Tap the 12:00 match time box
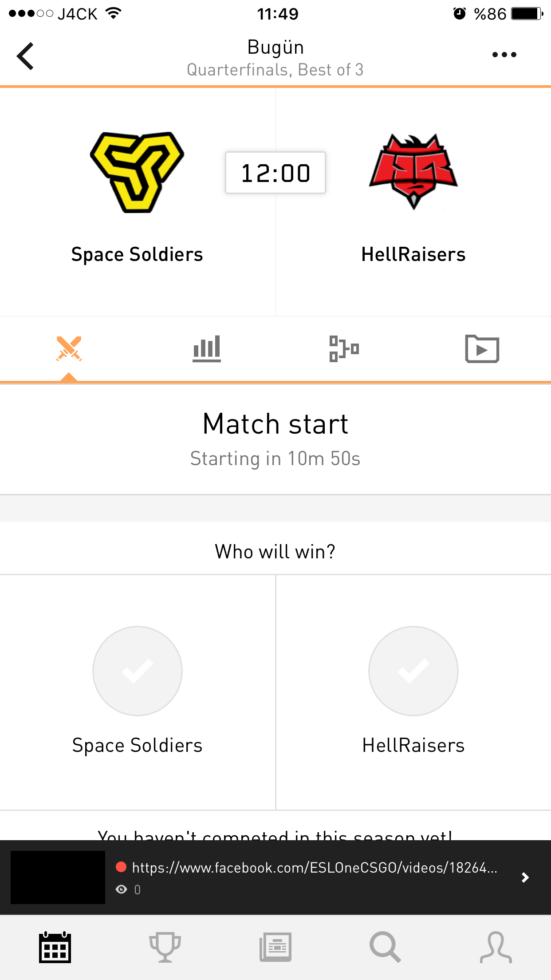This screenshot has width=551, height=980. (275, 173)
